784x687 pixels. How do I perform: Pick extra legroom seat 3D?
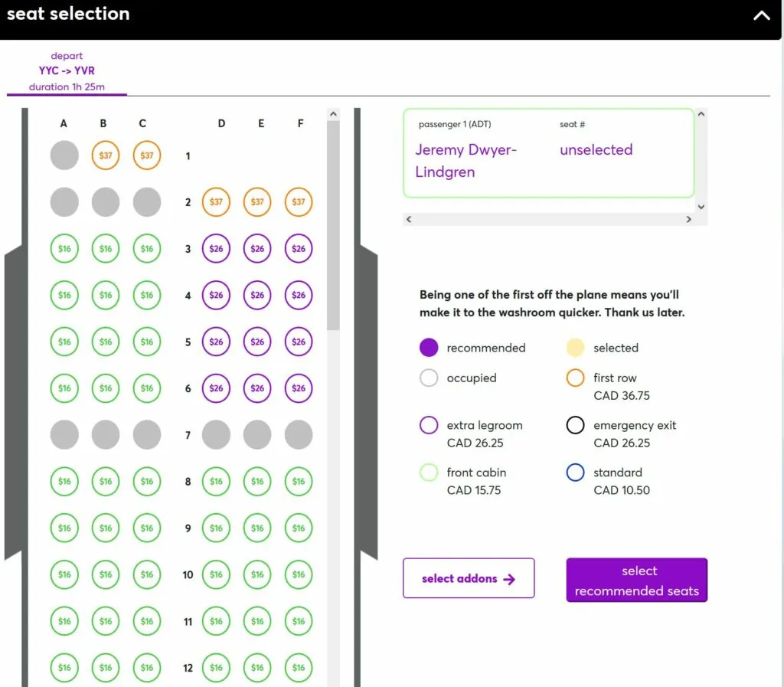pos(216,248)
